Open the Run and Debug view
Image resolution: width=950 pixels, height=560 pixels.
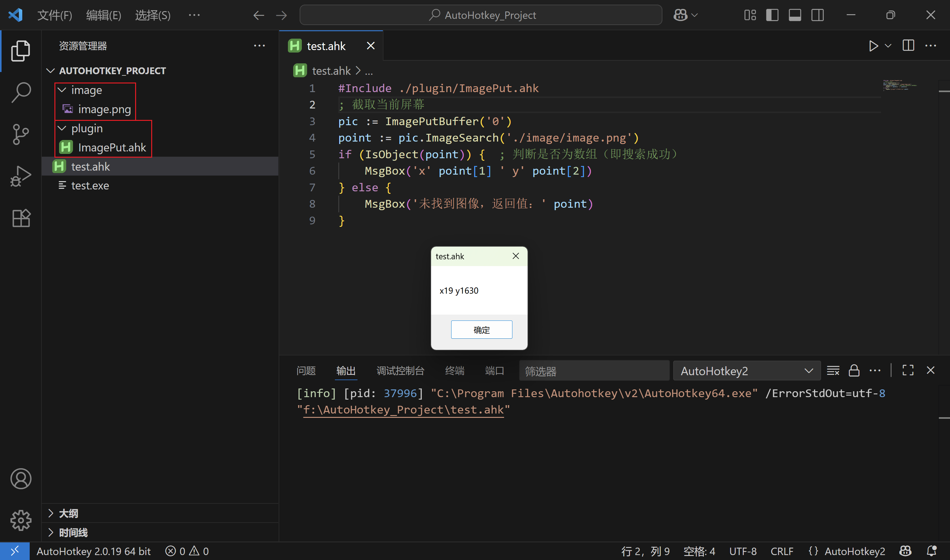pyautogui.click(x=21, y=176)
